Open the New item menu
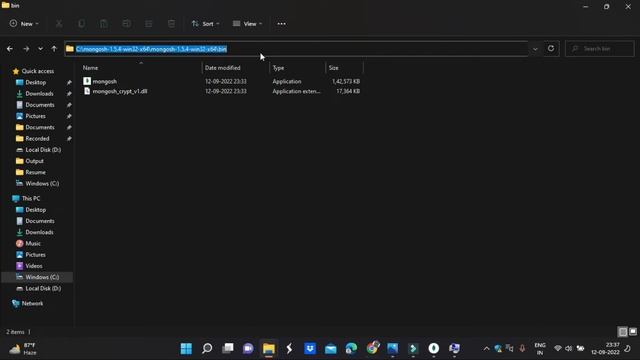The height and width of the screenshot is (360, 640). 24,24
